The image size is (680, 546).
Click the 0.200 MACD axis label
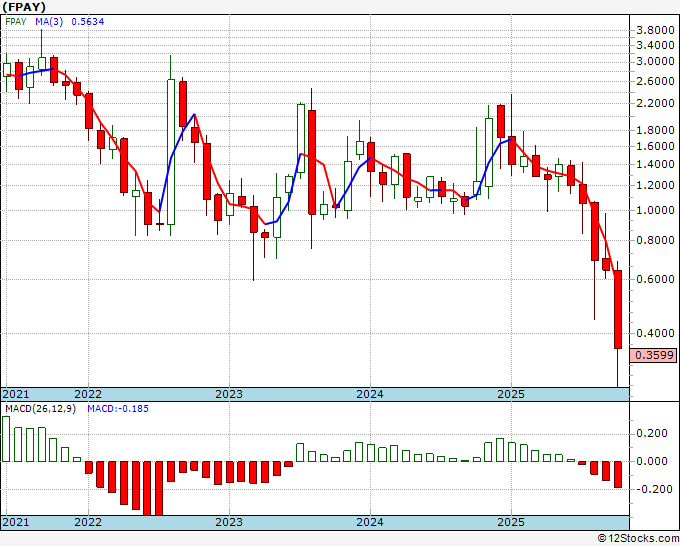[x=652, y=433]
